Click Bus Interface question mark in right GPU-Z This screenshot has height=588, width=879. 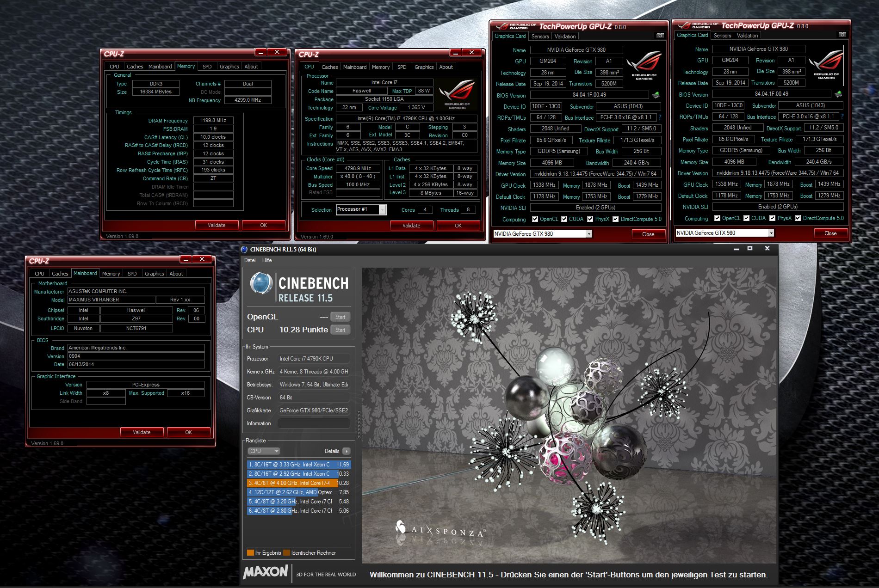tap(842, 116)
